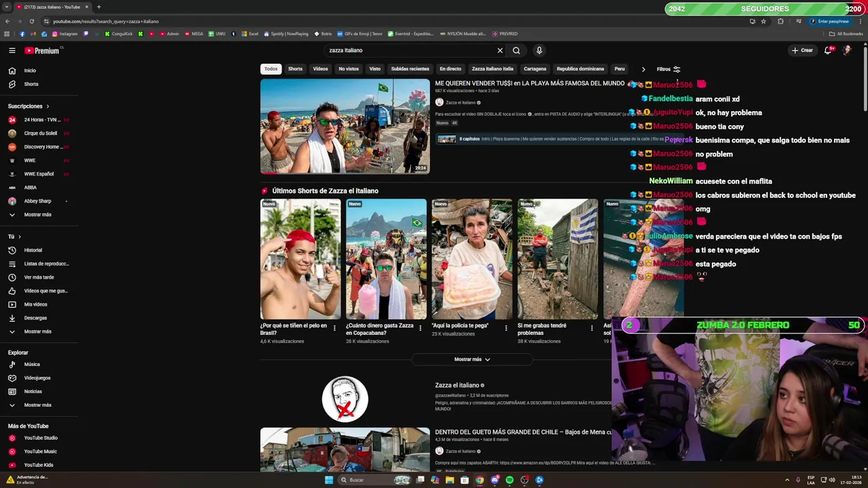Open YouTube Music link

[39, 451]
